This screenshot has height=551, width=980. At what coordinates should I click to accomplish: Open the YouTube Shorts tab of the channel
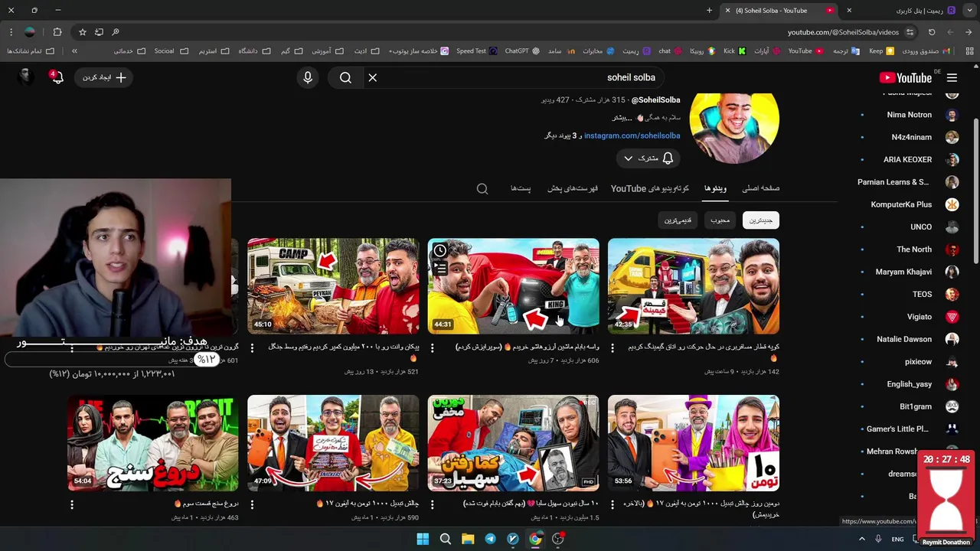[x=650, y=188]
